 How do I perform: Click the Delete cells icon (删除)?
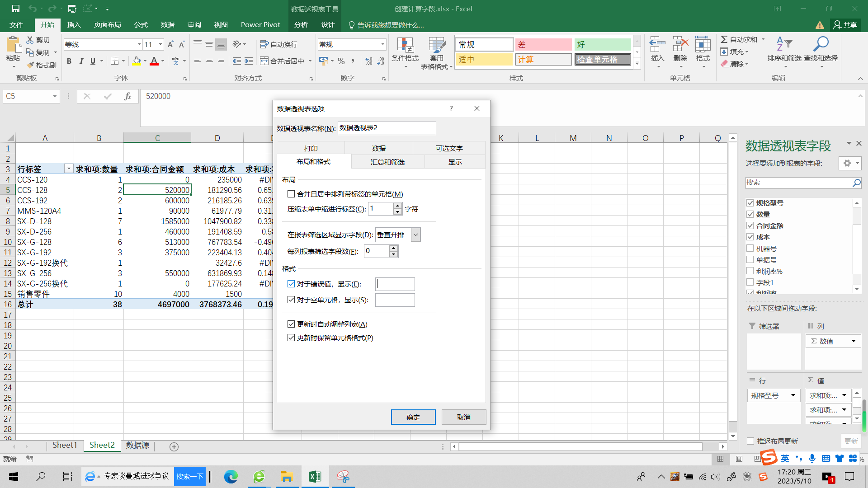click(680, 44)
